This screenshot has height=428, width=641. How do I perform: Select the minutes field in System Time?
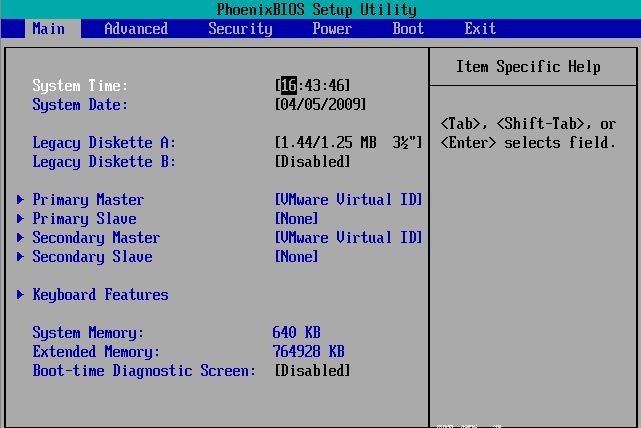(312, 86)
